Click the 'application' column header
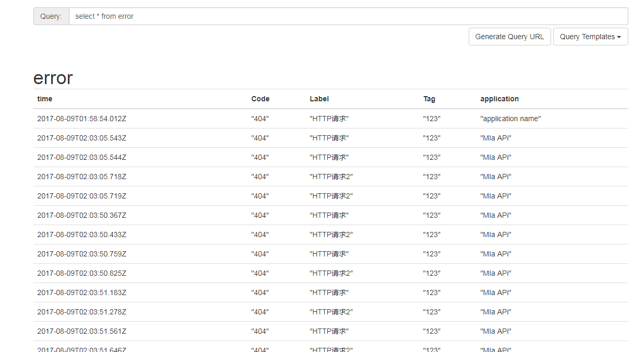The height and width of the screenshot is (352, 644). click(x=499, y=99)
